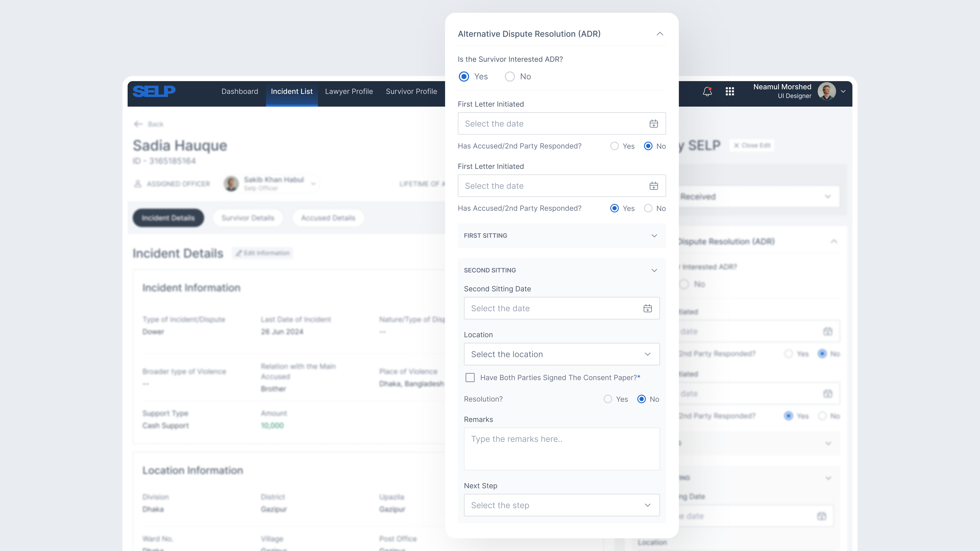Expand the FIRST SITTING section
Screen dimensions: 980x551
tap(654, 236)
